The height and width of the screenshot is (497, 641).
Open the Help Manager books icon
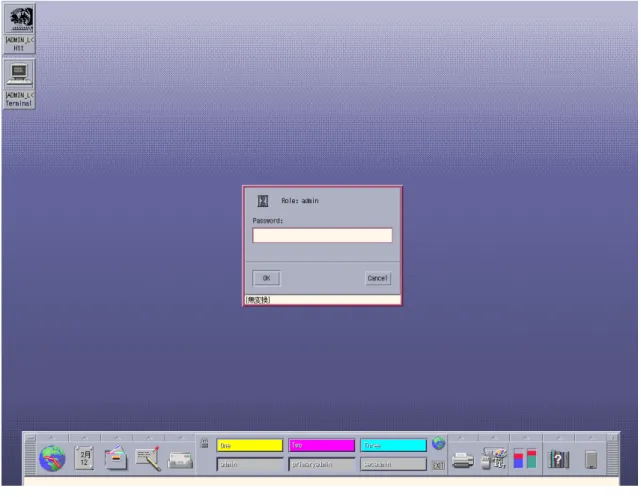click(x=558, y=459)
